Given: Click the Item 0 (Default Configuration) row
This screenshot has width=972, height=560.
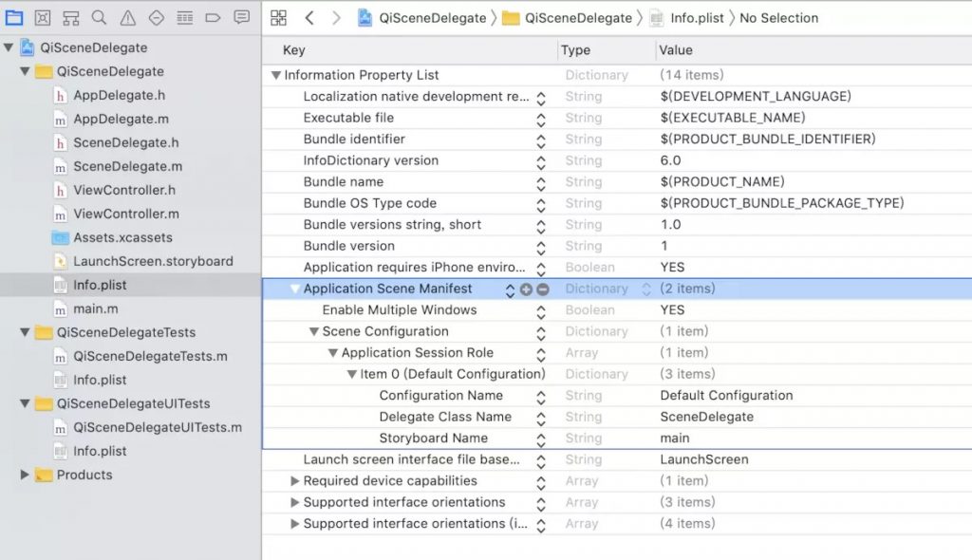Looking at the screenshot, I should (617, 375).
